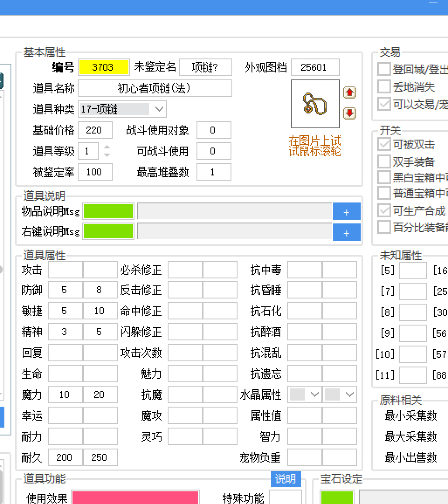The height and width of the screenshot is (504, 448).
Task: Click the 智力 first field
Action: [x=305, y=436]
